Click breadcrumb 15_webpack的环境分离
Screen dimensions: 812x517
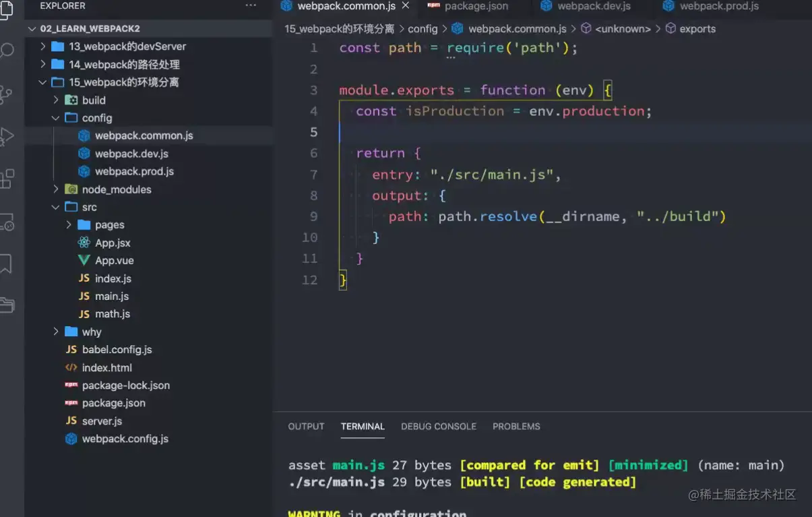pyautogui.click(x=340, y=29)
